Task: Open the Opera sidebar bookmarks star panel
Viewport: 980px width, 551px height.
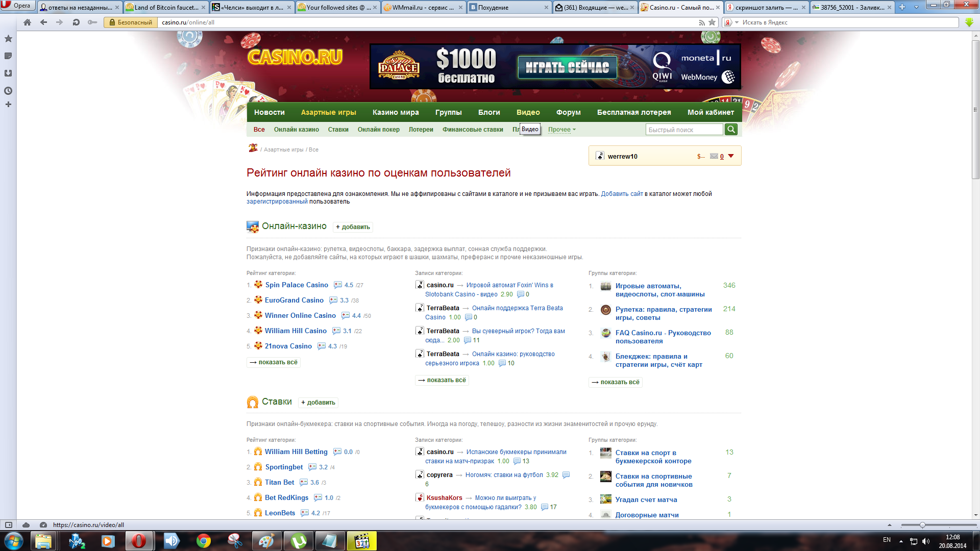Action: [x=8, y=39]
